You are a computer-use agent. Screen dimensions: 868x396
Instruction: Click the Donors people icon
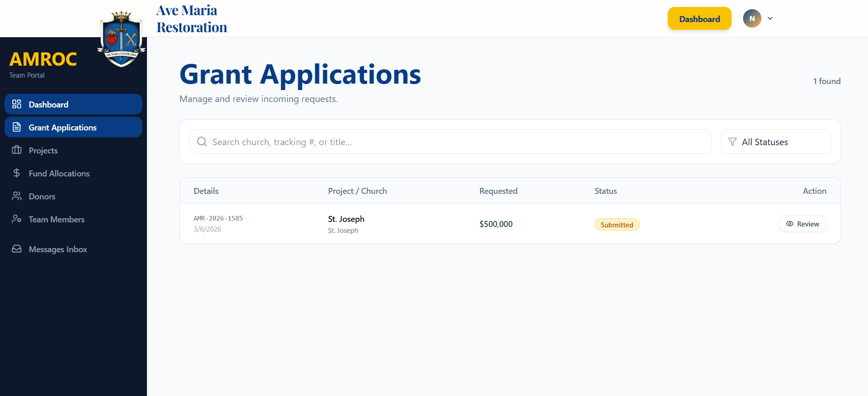tap(17, 196)
